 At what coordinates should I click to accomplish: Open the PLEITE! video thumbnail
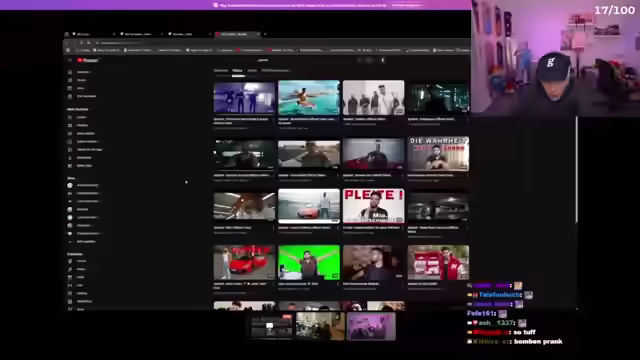point(373,206)
